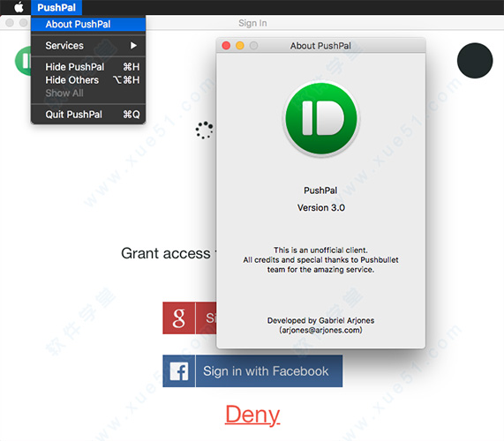
Task: Choose Hide Others from menu
Action: point(88,80)
